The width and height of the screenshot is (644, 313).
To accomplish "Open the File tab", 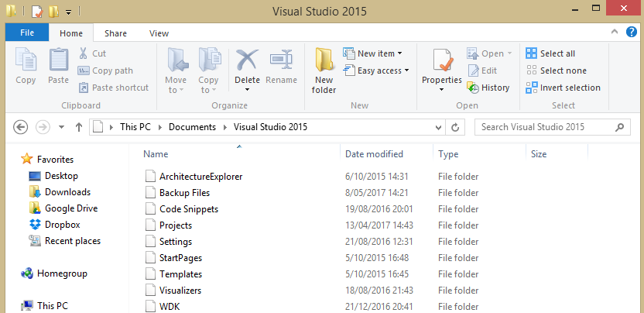I will tap(27, 33).
